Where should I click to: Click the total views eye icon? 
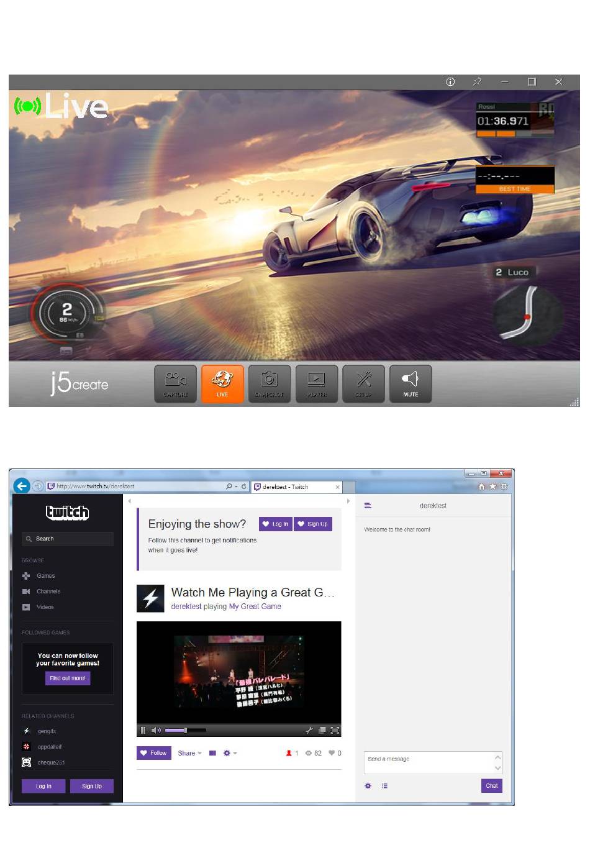click(308, 753)
